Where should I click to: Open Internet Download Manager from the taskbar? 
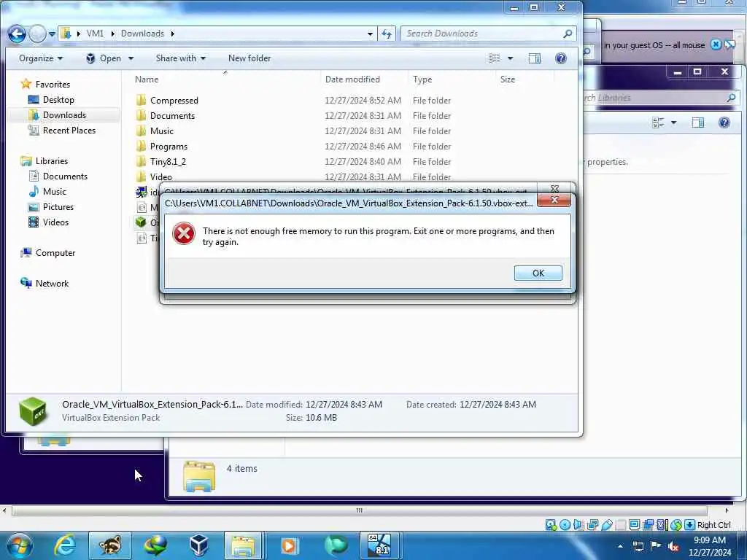[x=155, y=545]
